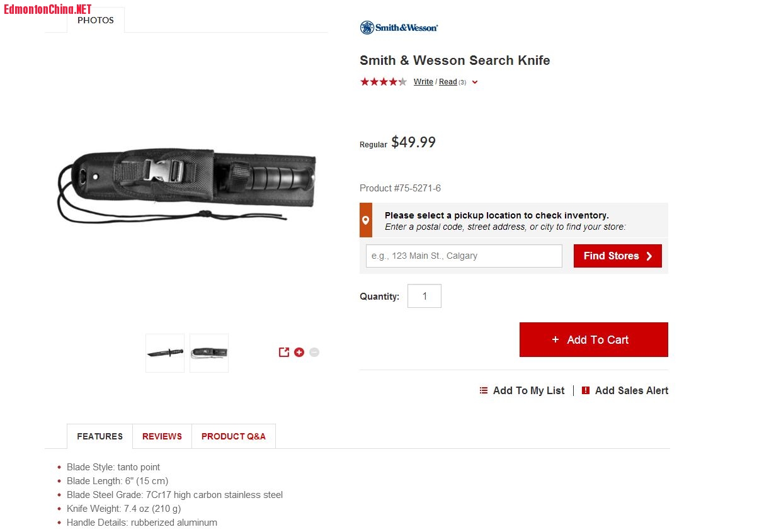Expand the reviews chevron next to Read (3)

pos(475,82)
